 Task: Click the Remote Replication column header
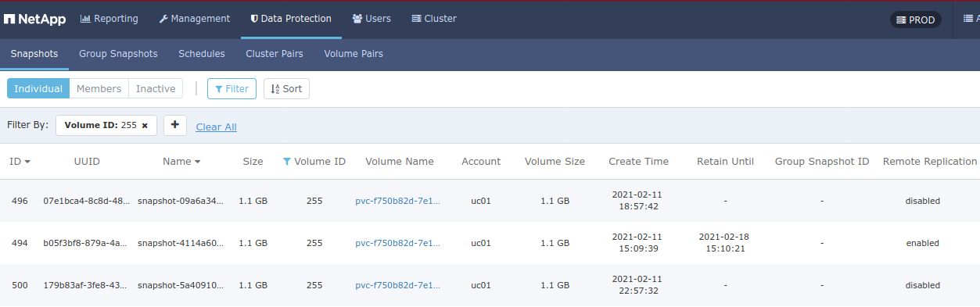pyautogui.click(x=929, y=162)
